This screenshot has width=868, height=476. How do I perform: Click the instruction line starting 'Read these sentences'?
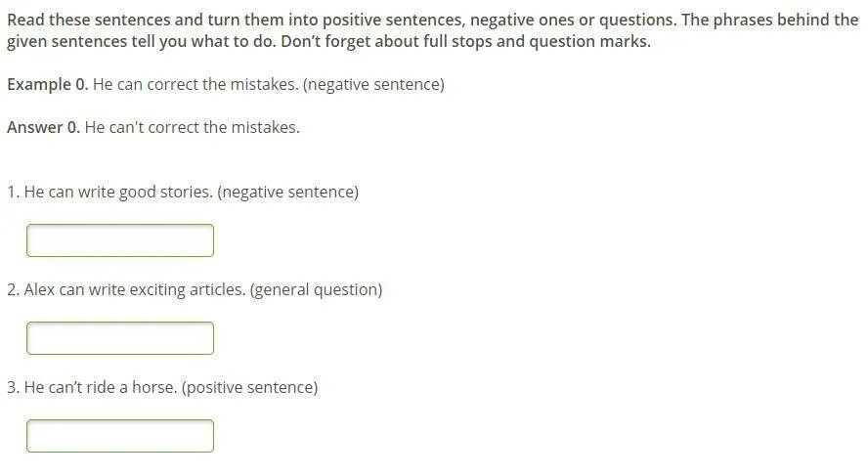[x=432, y=20]
